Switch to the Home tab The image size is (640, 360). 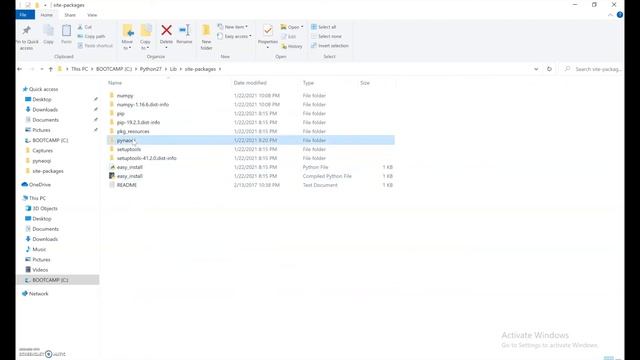pos(47,15)
